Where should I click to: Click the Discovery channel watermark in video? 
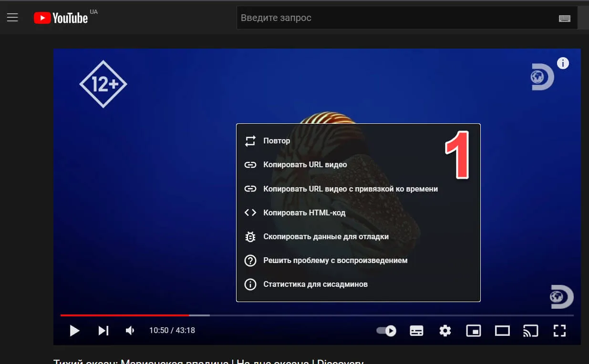click(561, 297)
